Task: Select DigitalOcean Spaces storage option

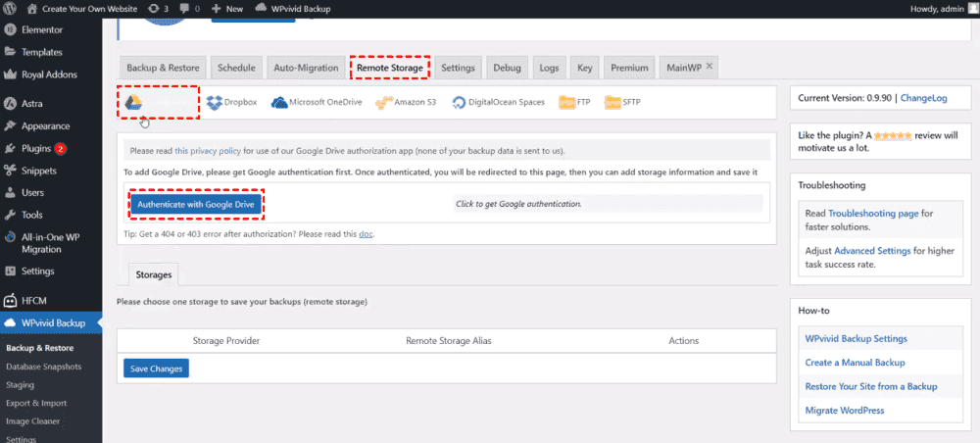Action: coord(500,102)
